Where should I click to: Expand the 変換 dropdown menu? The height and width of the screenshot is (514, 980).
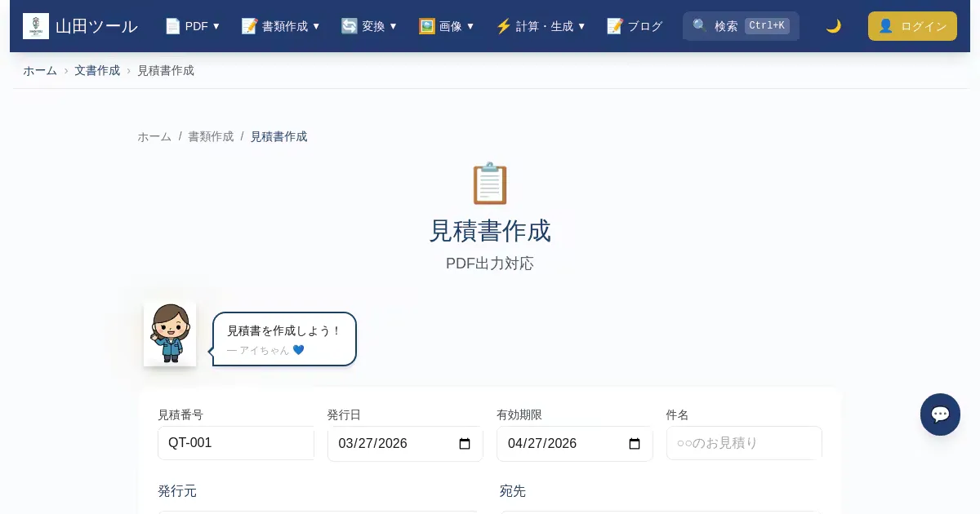369,26
